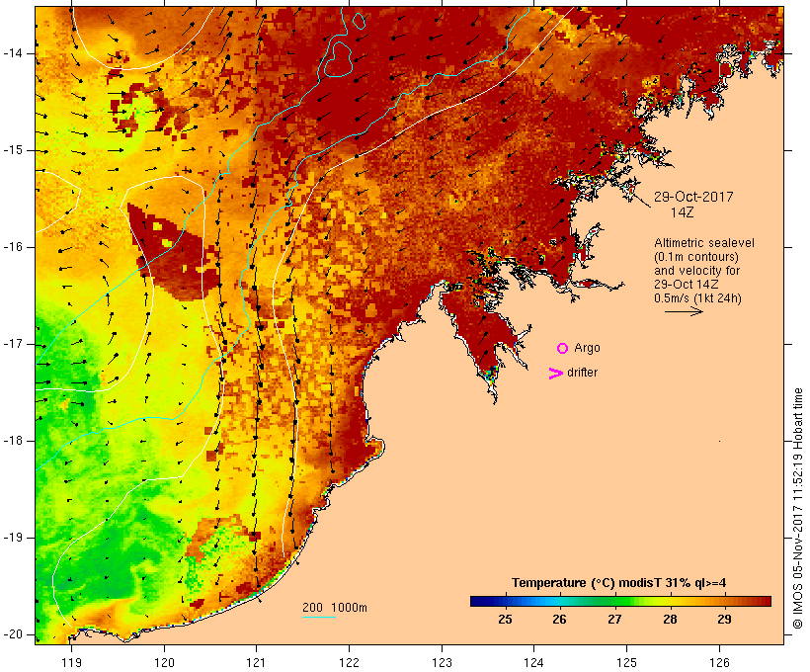Click the '(0.1m contours)' text

pyautogui.click(x=696, y=257)
